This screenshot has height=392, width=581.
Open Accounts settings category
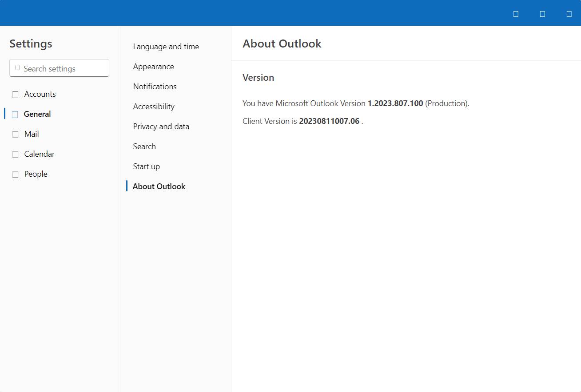[59, 94]
